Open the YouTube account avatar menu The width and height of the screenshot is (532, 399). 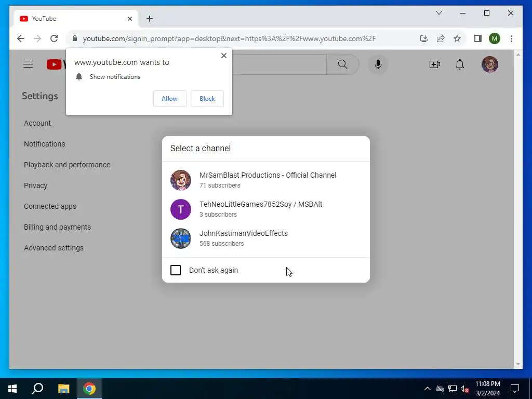point(489,64)
